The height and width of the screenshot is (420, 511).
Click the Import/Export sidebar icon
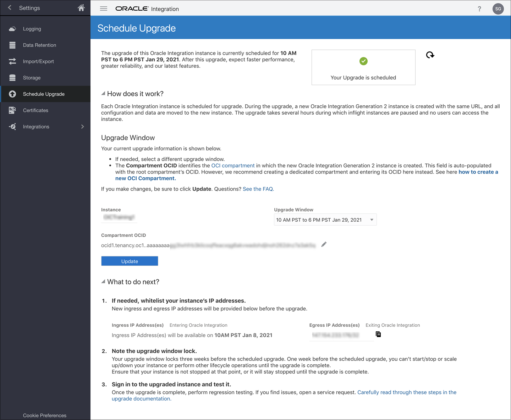click(x=12, y=61)
